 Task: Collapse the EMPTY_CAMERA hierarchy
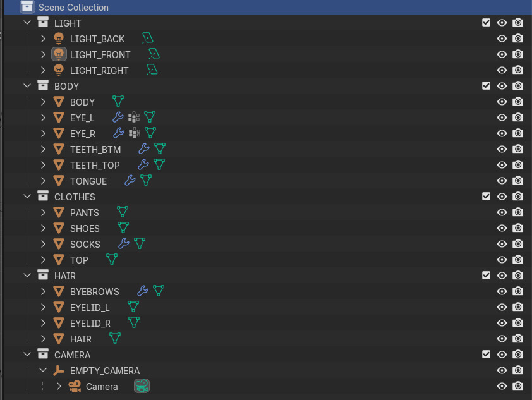click(x=43, y=370)
